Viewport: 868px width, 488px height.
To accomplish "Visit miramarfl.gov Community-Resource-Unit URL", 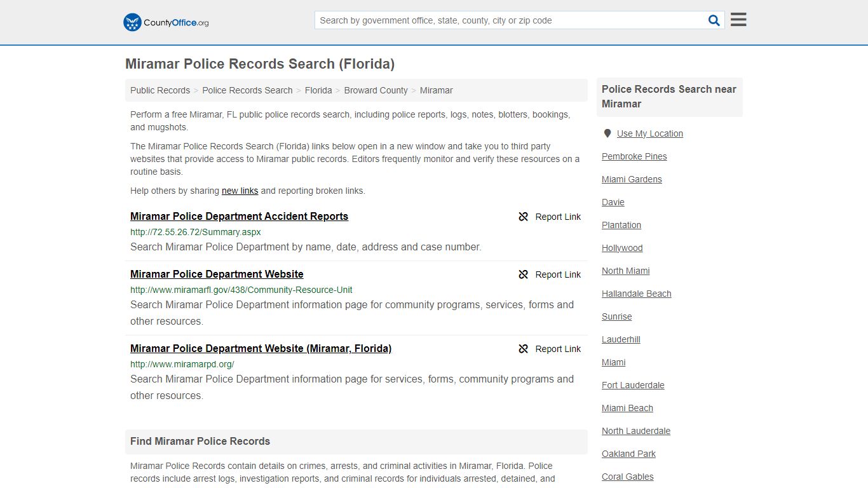I will (x=241, y=290).
